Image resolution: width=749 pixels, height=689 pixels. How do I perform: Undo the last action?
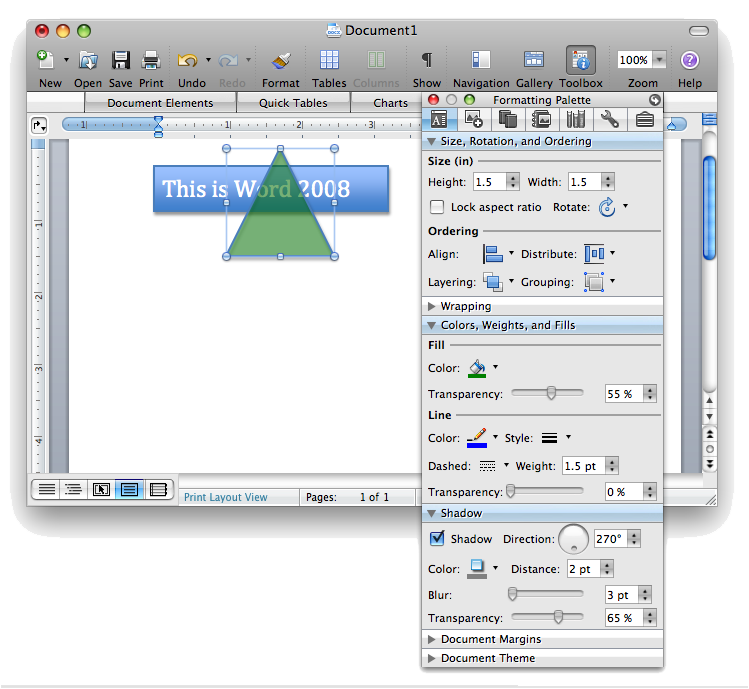(187, 60)
